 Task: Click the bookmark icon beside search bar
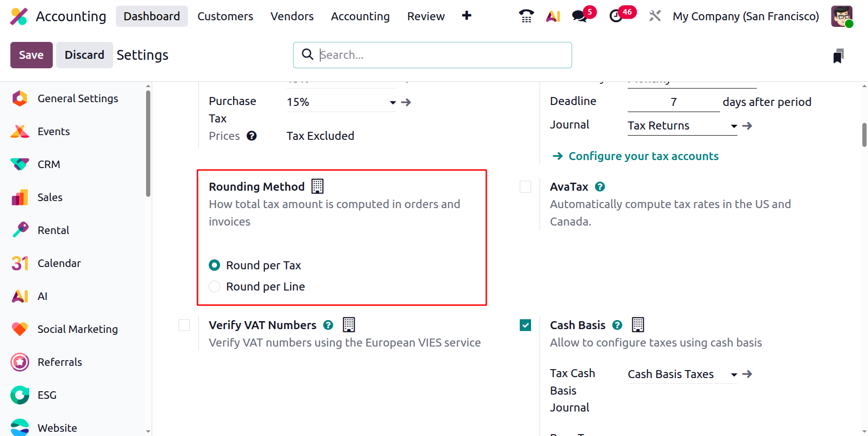click(x=838, y=56)
